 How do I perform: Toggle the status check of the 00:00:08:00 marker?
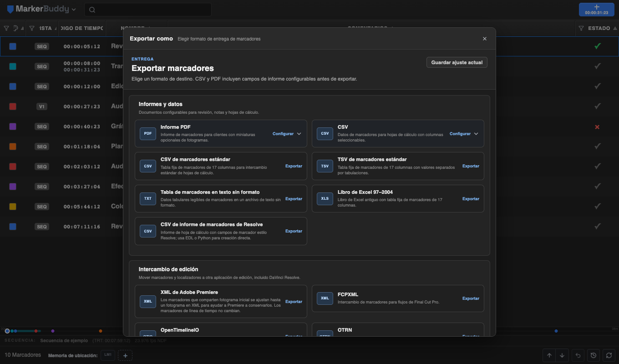598,66
